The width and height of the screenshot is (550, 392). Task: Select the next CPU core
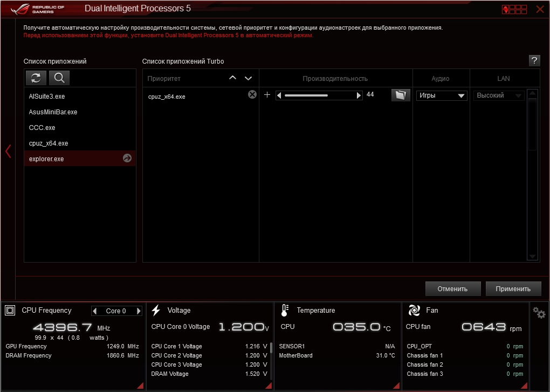click(x=139, y=311)
